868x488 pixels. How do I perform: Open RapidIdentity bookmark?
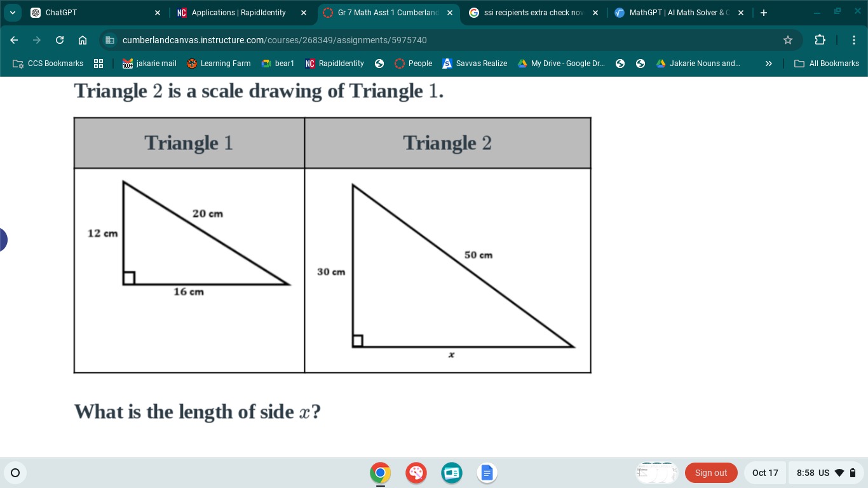click(335, 64)
